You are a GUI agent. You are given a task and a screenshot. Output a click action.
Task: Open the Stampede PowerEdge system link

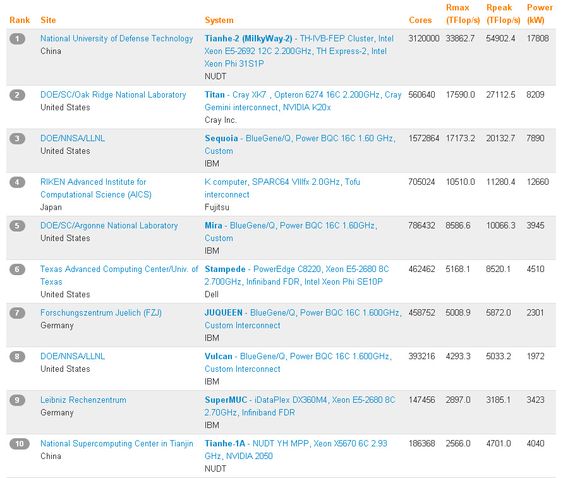[297, 275]
